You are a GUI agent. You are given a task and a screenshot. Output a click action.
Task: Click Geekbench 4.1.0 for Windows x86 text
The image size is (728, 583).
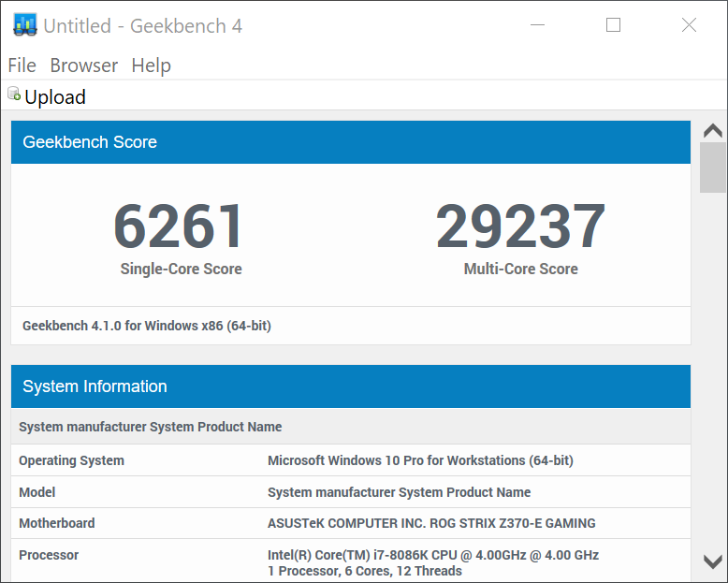[x=147, y=326]
